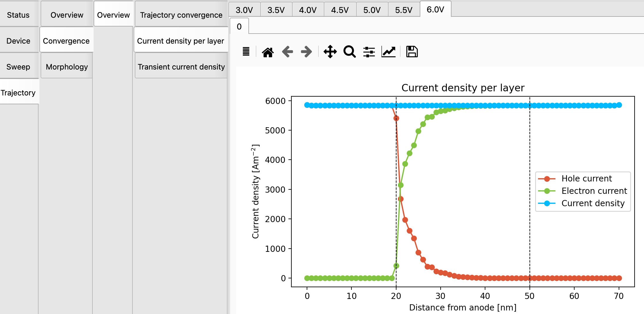The width and height of the screenshot is (644, 314).
Task: Open the Device tab
Action: click(18, 41)
